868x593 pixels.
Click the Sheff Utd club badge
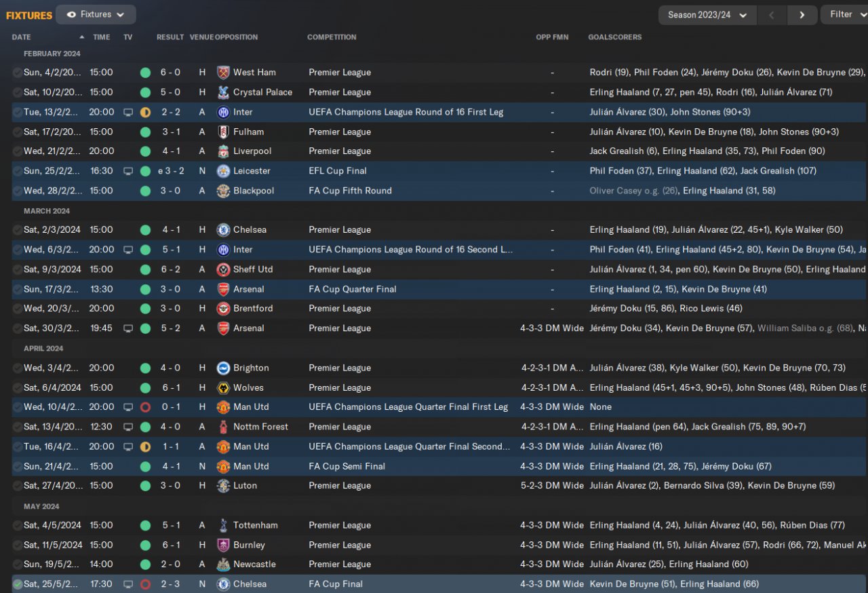(223, 269)
